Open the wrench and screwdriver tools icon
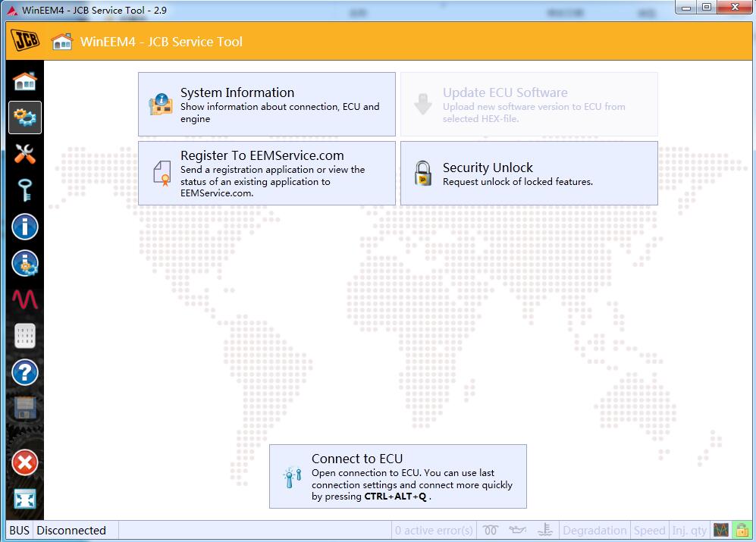756x542 pixels. click(x=25, y=154)
